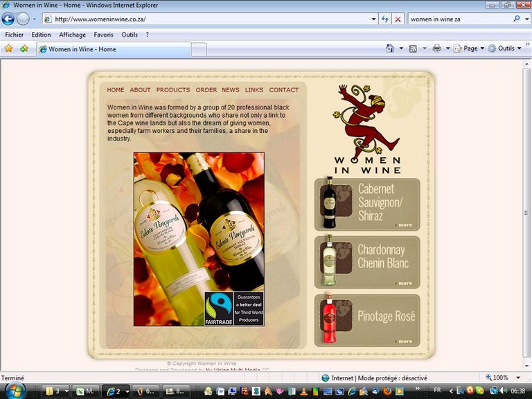532x399 pixels.
Task: Click the Refresh page icon
Action: click(385, 19)
